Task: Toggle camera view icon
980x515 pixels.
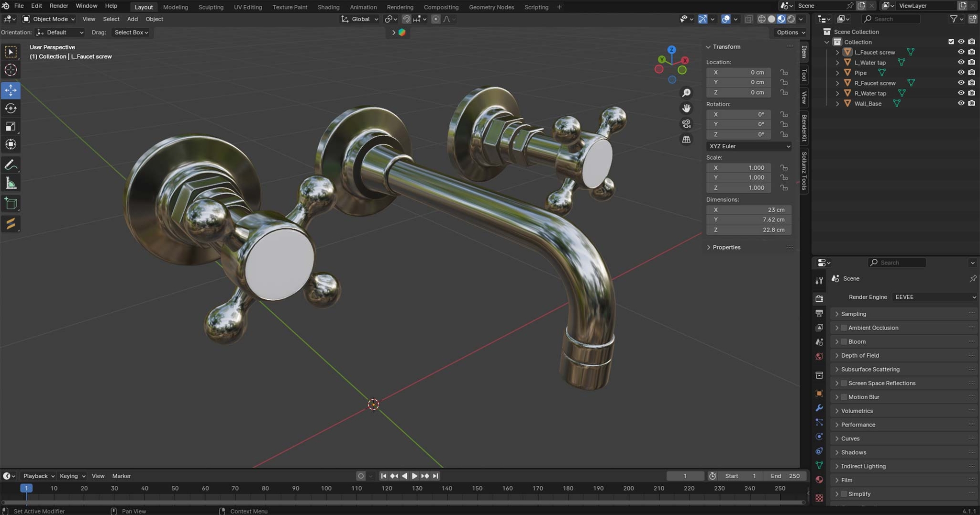Action: (x=686, y=124)
